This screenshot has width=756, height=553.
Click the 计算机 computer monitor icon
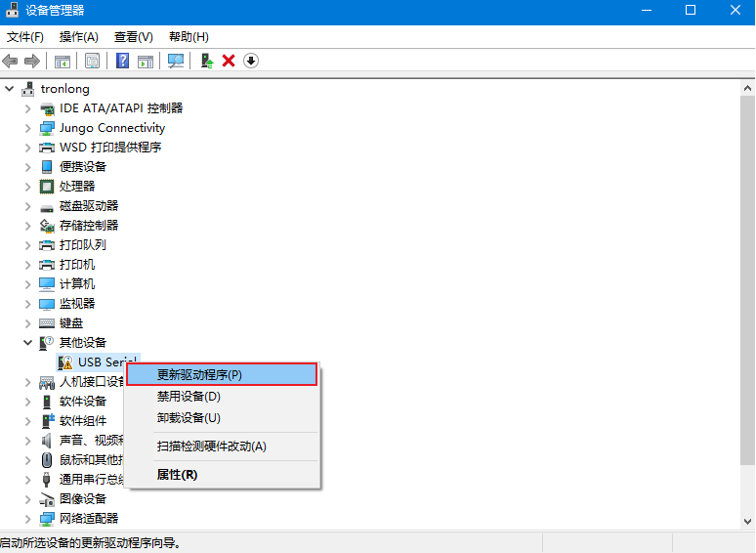(47, 284)
